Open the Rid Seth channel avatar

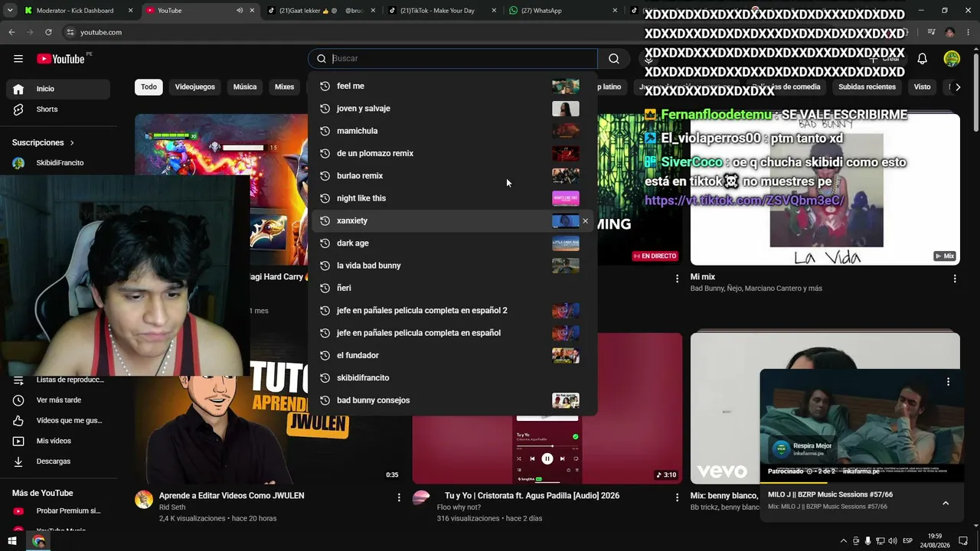point(144,500)
